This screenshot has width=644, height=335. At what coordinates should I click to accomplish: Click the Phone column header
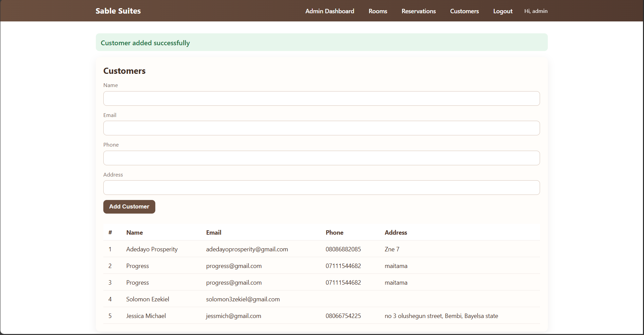pos(334,232)
